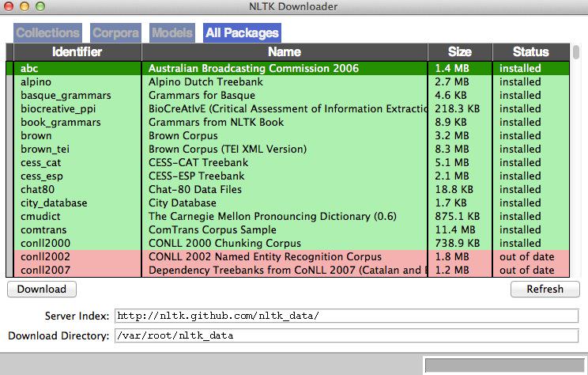Screen dimensions: 588x375
Task: Select the brown_tei identifier
Action: [45, 149]
